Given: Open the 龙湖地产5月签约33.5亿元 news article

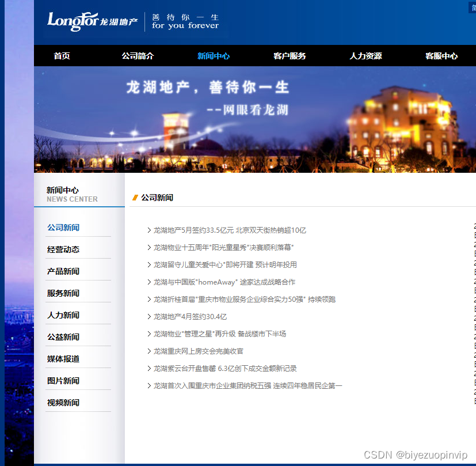Looking at the screenshot, I should [x=229, y=230].
